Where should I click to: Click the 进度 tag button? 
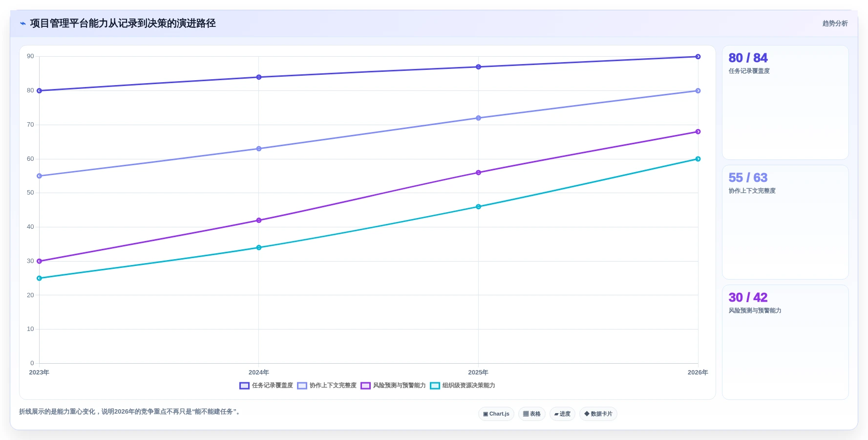coord(562,414)
